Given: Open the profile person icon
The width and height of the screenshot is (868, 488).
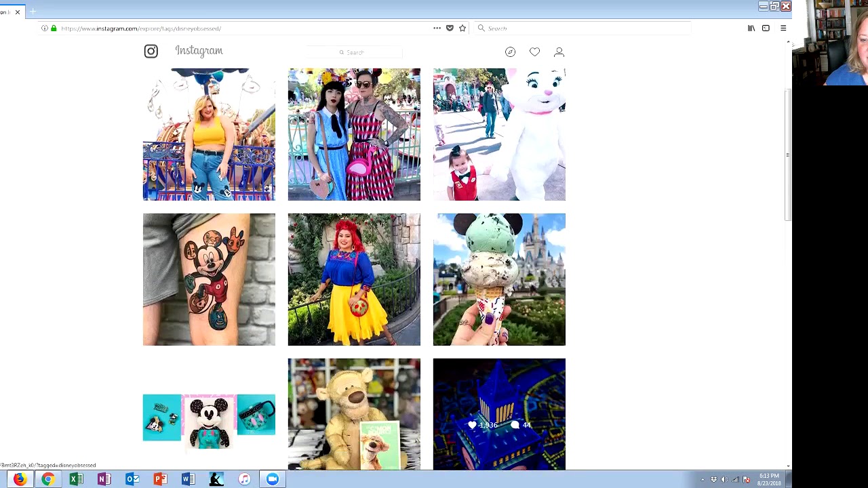Looking at the screenshot, I should [x=559, y=52].
